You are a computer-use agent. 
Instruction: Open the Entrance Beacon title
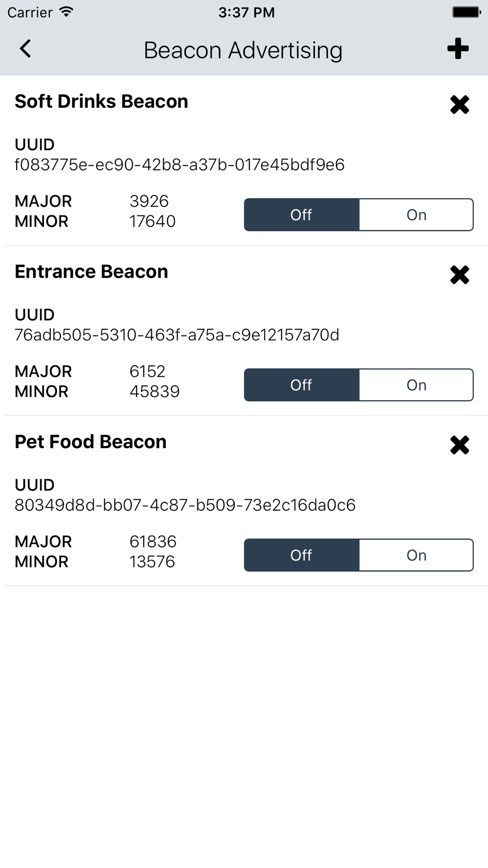click(91, 272)
